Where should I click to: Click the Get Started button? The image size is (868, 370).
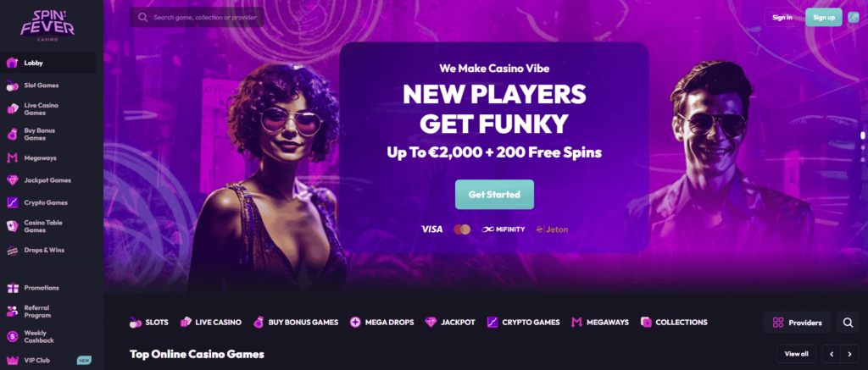coord(494,195)
